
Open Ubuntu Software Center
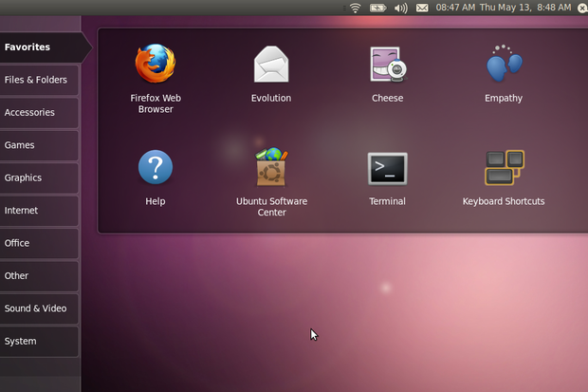coord(271,167)
